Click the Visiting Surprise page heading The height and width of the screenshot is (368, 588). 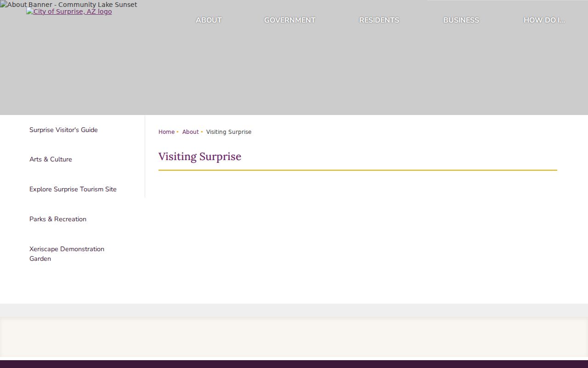click(200, 156)
